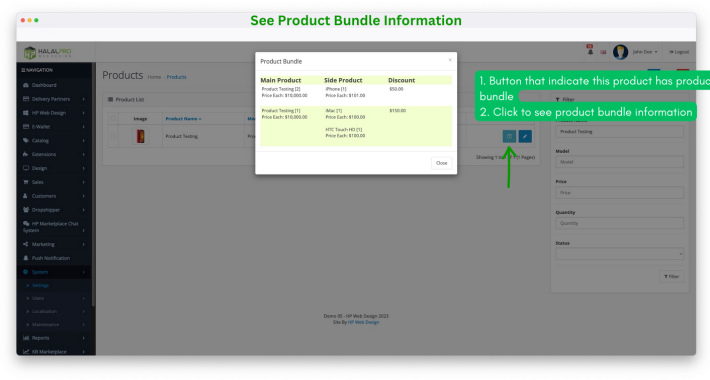This screenshot has height=380, width=710.
Task: Click the Close button in Product Bundle dialog
Action: point(441,163)
